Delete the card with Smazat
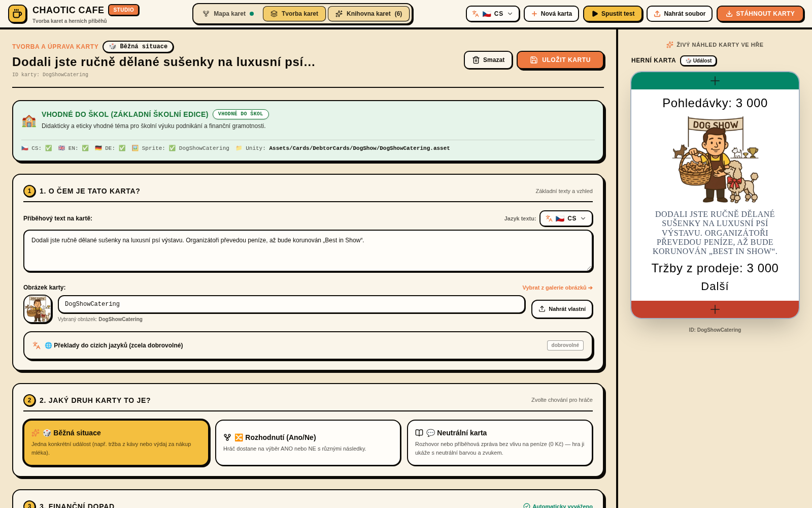The height and width of the screenshot is (508, 812). point(488,60)
